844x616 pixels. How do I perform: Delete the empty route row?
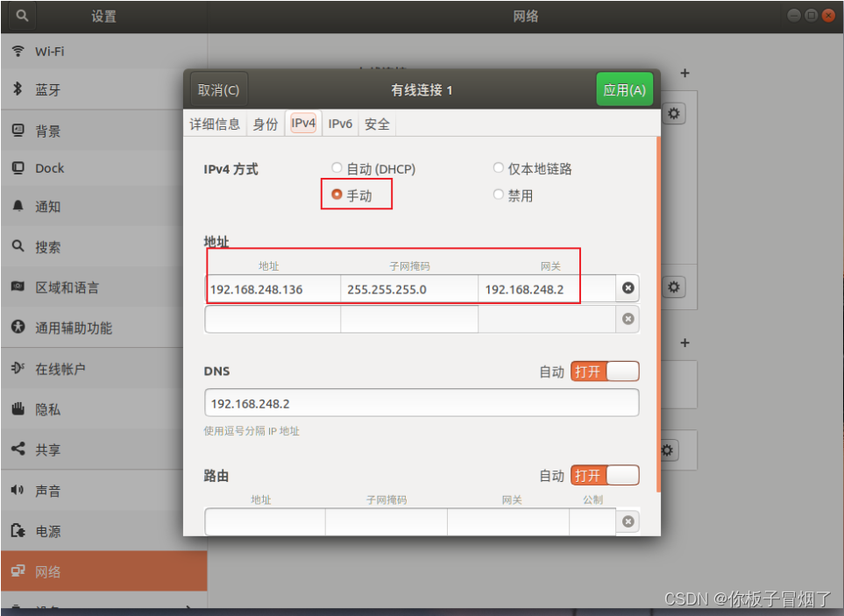pos(628,521)
